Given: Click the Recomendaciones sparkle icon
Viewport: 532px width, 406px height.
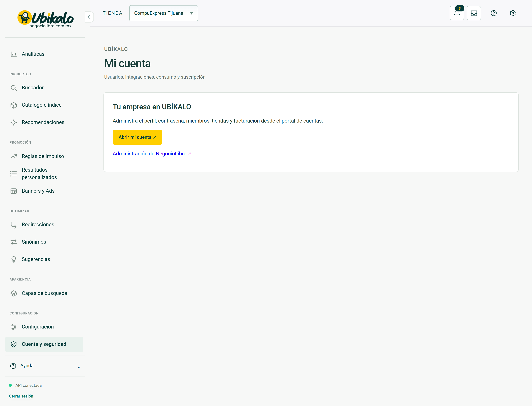Looking at the screenshot, I should pos(13,123).
